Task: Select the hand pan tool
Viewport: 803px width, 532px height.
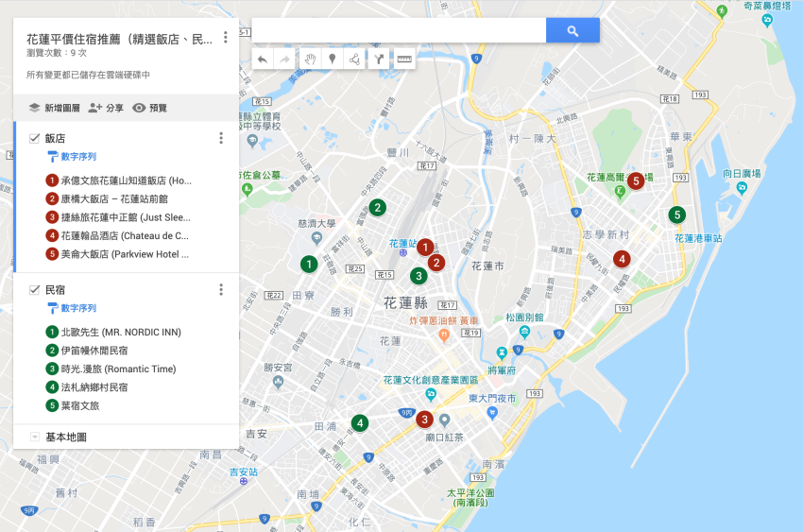Action: (310, 60)
